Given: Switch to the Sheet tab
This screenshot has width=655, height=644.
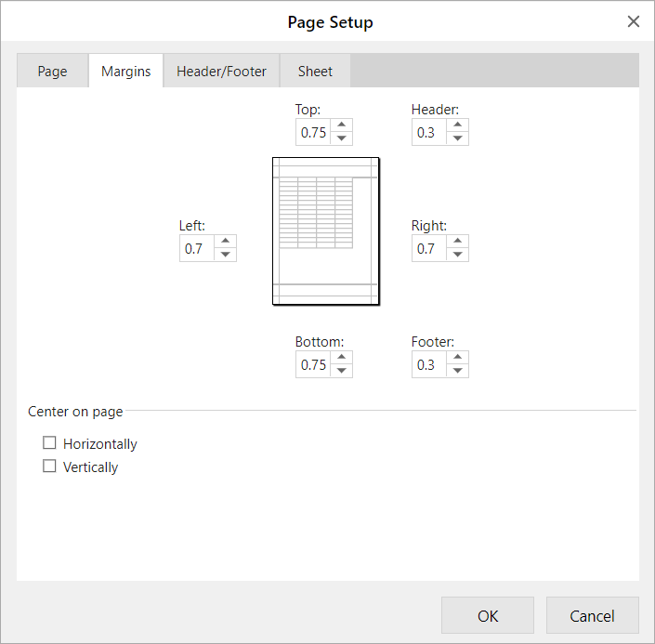Looking at the screenshot, I should [x=315, y=71].
